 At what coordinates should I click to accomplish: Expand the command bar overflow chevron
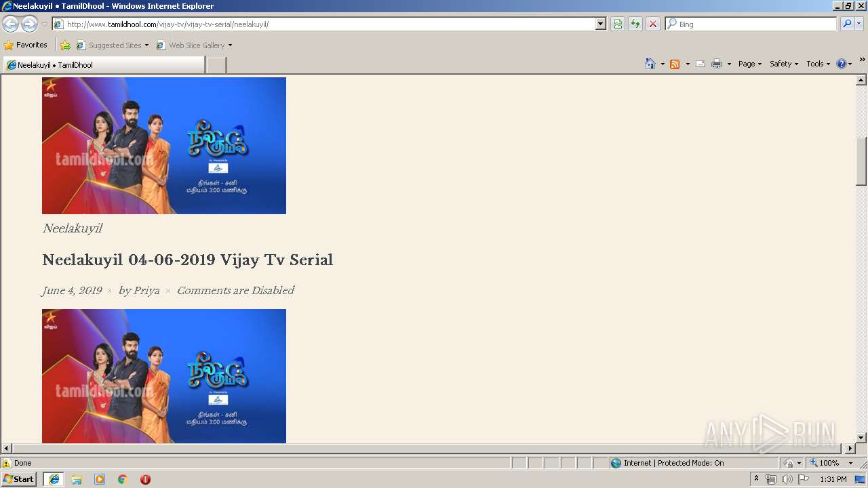pos(862,60)
